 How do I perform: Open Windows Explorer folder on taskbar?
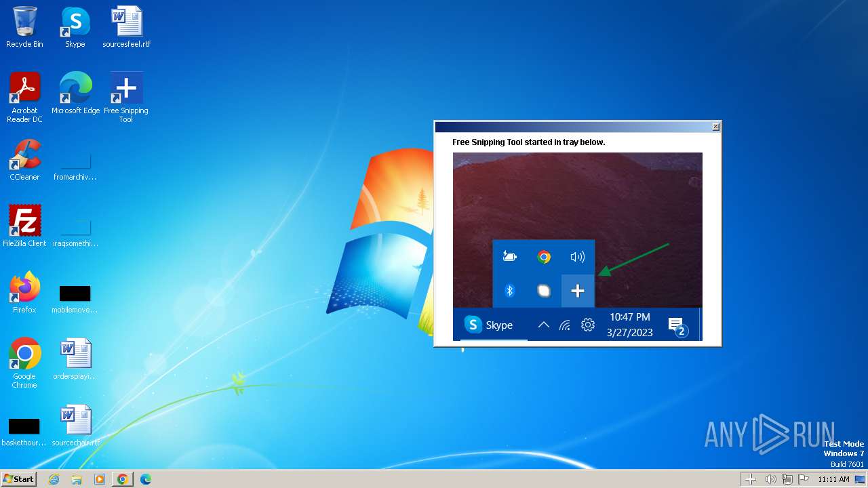(x=77, y=479)
